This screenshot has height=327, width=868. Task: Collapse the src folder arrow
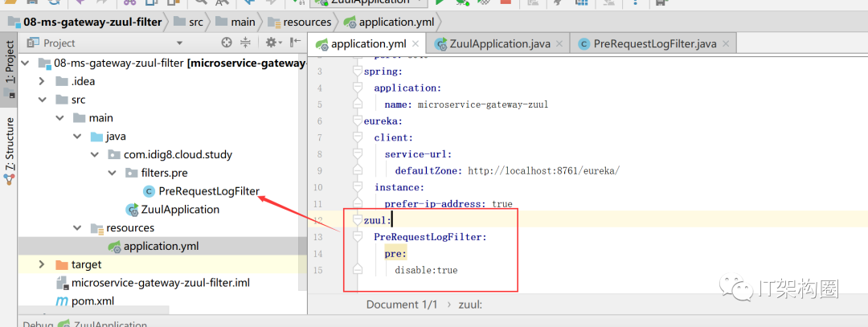(42, 100)
